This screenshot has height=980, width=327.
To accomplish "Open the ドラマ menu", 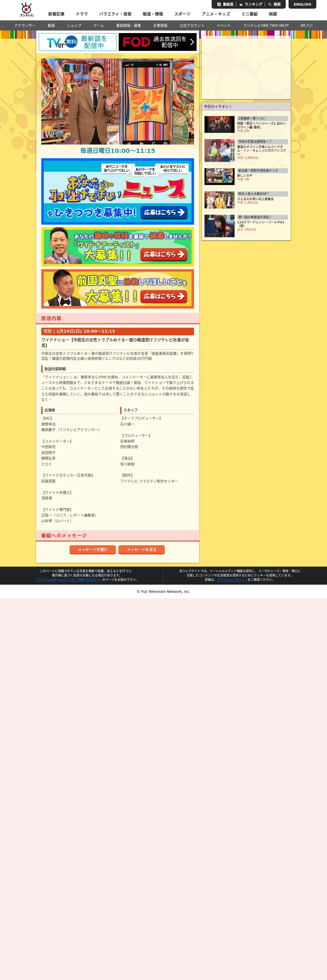I will pyautogui.click(x=82, y=14).
